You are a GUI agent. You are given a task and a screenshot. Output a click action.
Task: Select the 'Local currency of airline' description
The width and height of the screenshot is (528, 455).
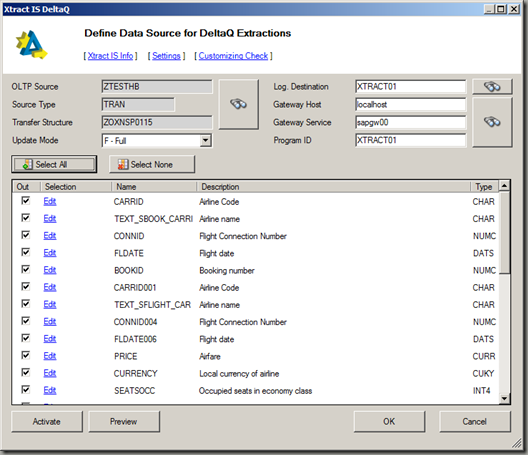(239, 373)
